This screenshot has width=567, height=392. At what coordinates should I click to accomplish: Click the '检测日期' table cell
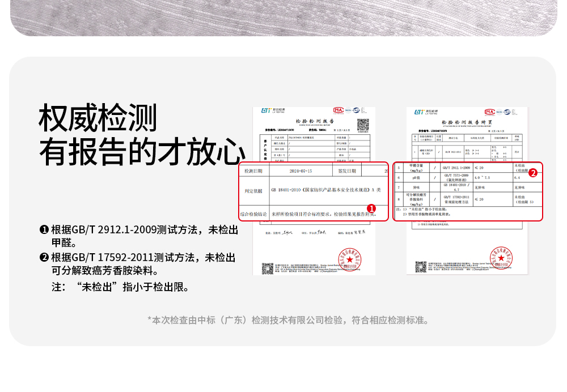[x=253, y=171]
